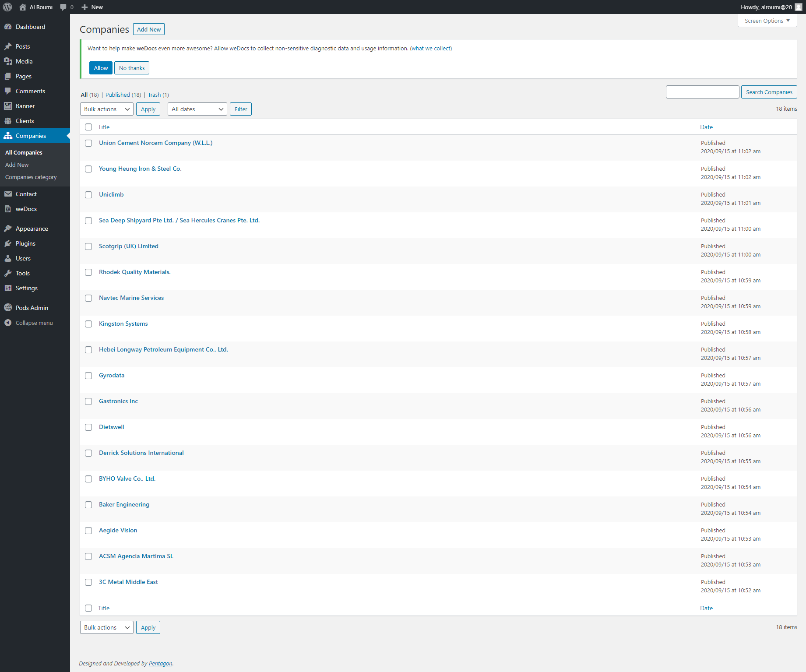Allow weDocs diagnostic data collection

click(x=101, y=68)
